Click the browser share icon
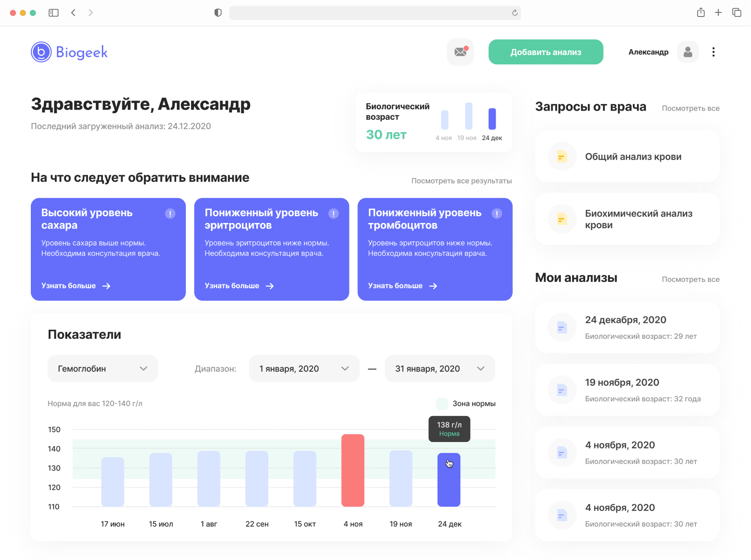This screenshot has width=751, height=560. pos(701,13)
